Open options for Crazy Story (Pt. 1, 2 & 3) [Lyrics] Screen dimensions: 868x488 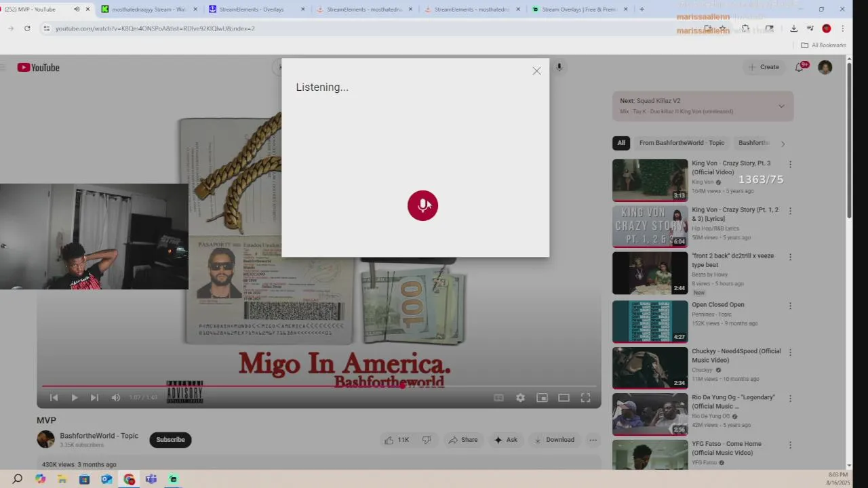coord(790,211)
